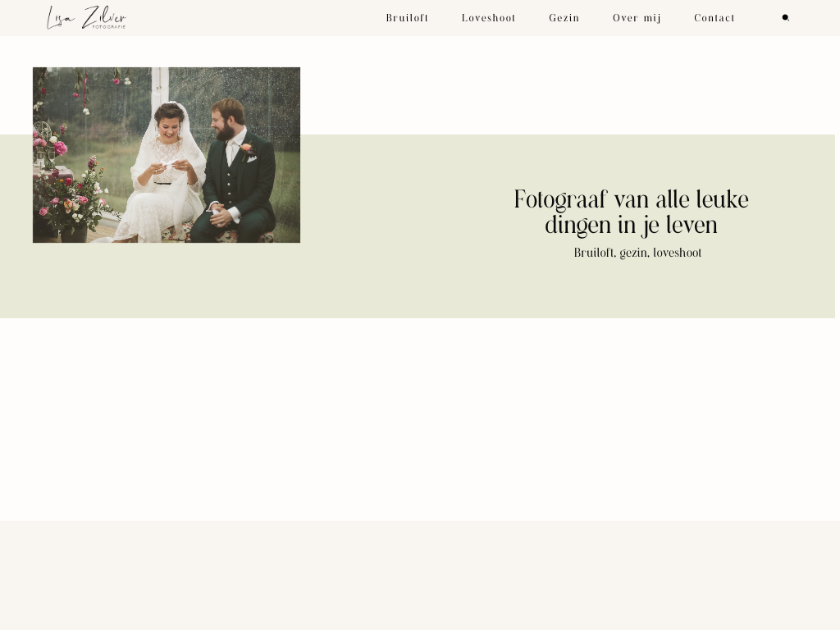Screen dimensions: 840x630
Task: Go to the Loveshoot page
Action: pos(488,18)
